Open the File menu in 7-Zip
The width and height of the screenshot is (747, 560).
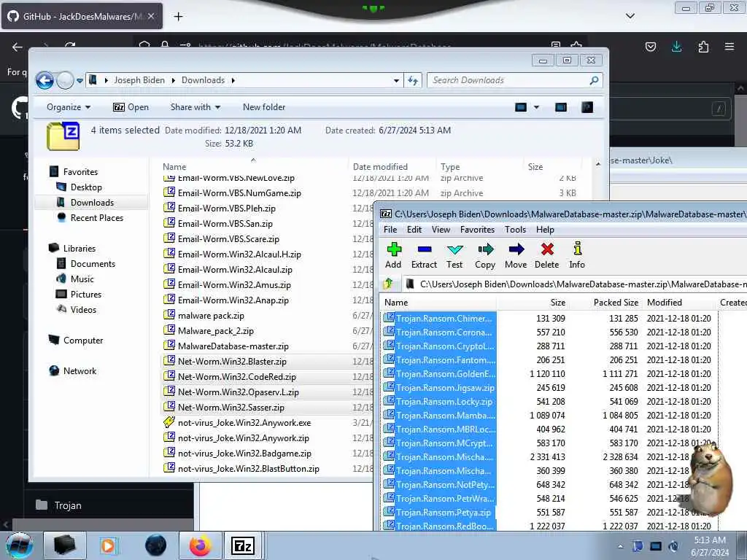[390, 230]
